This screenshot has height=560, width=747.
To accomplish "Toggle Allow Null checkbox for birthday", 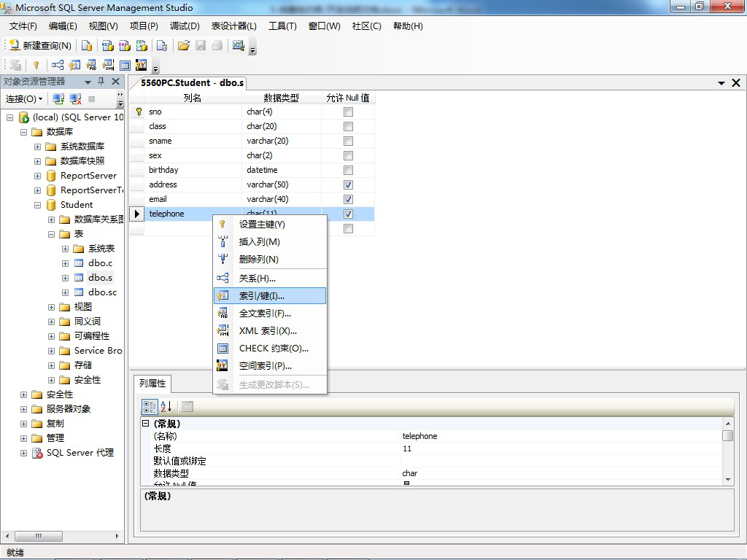I will tap(348, 171).
